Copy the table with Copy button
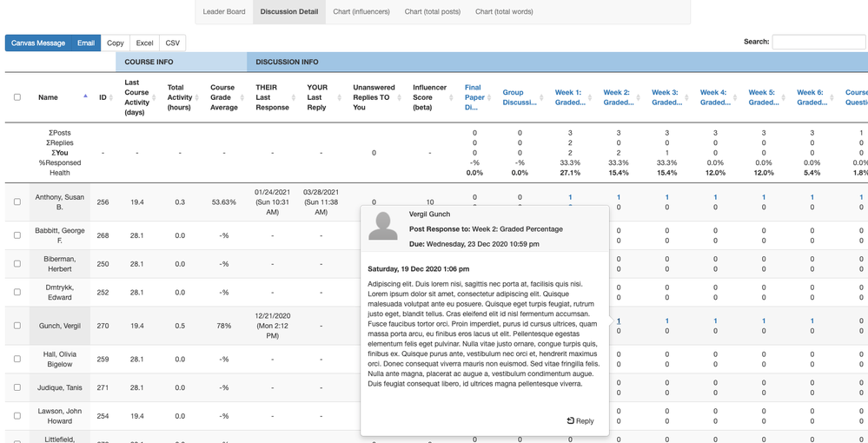Image resolution: width=868 pixels, height=443 pixels. click(116, 43)
